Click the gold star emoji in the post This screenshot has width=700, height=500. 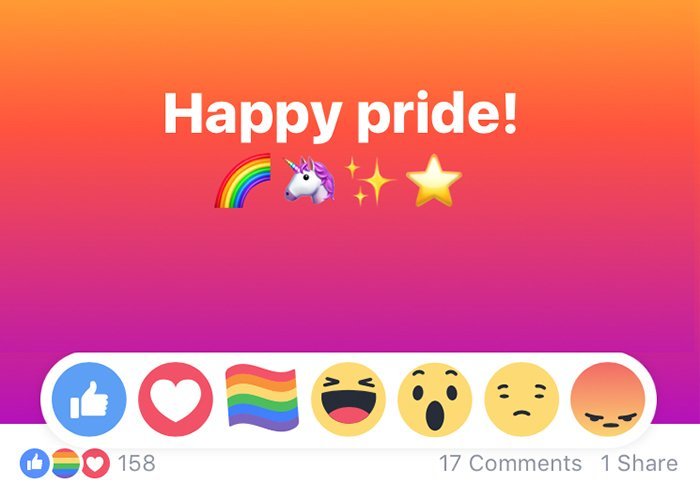click(x=433, y=180)
